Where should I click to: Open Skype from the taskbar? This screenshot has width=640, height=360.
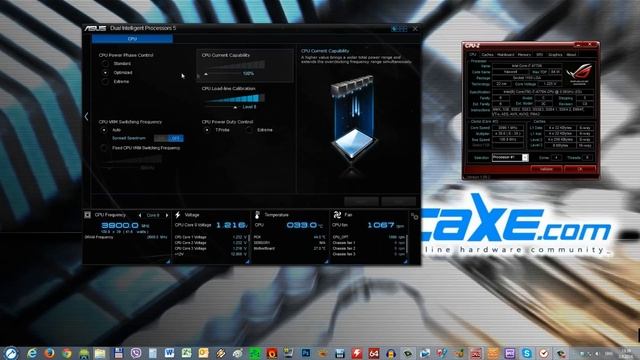click(x=527, y=353)
